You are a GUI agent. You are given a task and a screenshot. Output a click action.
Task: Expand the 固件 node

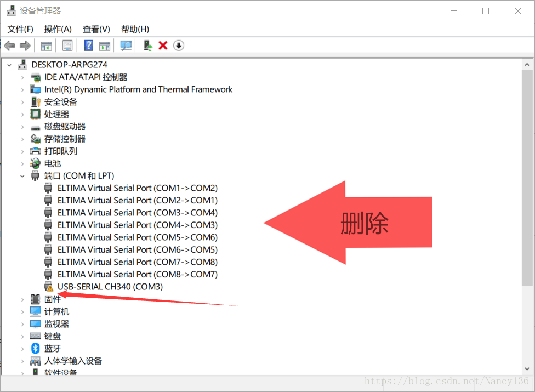22,299
